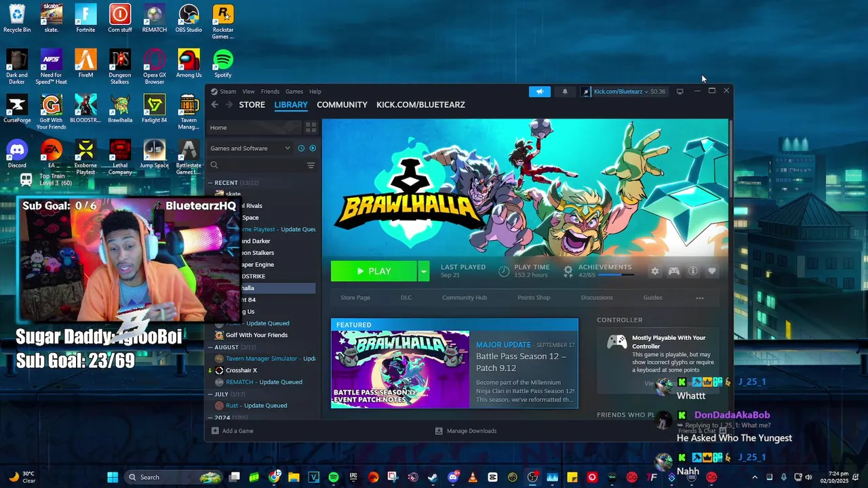Launch Fortnite from the desktop
Image resolution: width=868 pixels, height=488 pixels.
coord(85,18)
